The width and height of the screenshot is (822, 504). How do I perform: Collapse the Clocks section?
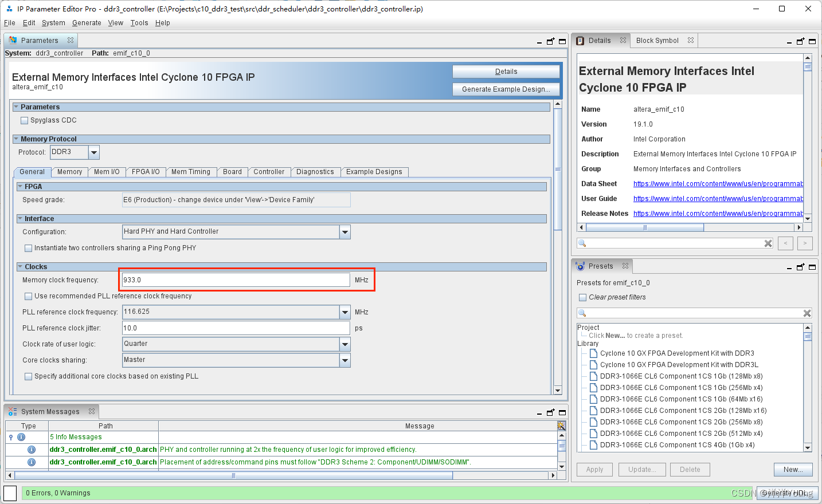coord(20,267)
